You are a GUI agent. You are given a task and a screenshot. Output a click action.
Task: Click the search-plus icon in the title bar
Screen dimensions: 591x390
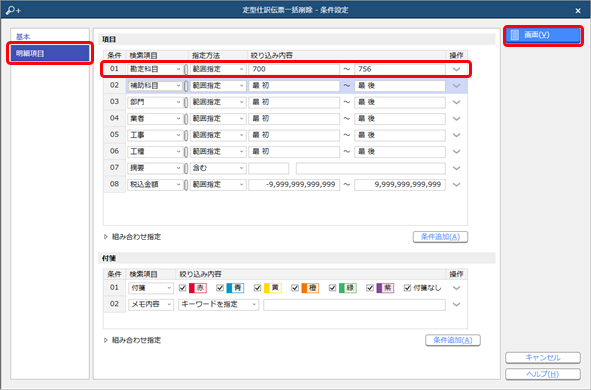click(x=13, y=10)
